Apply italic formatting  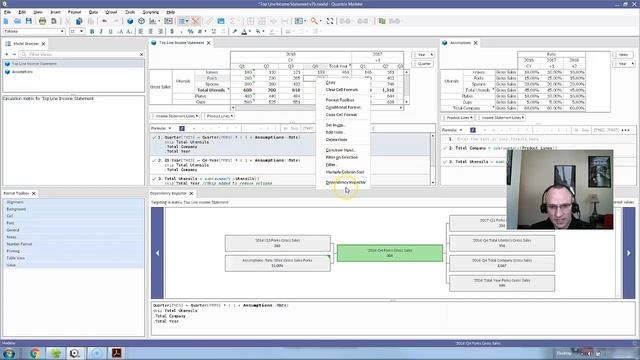click(x=101, y=31)
